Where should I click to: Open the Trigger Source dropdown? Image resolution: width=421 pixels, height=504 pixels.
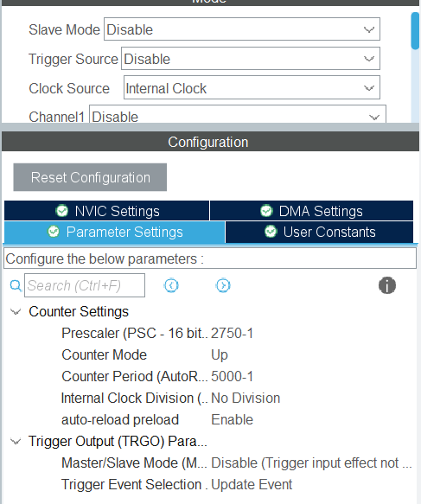pos(251,59)
